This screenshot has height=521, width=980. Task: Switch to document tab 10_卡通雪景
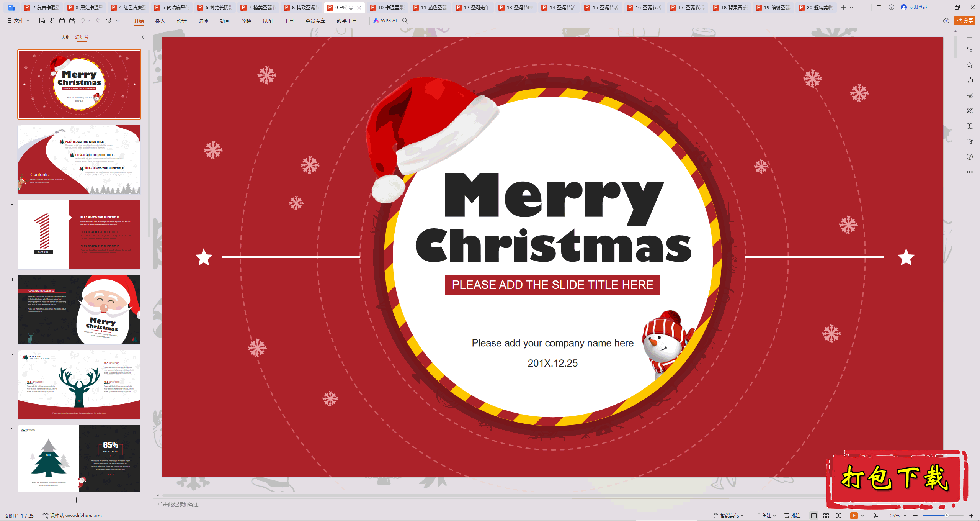tap(387, 7)
